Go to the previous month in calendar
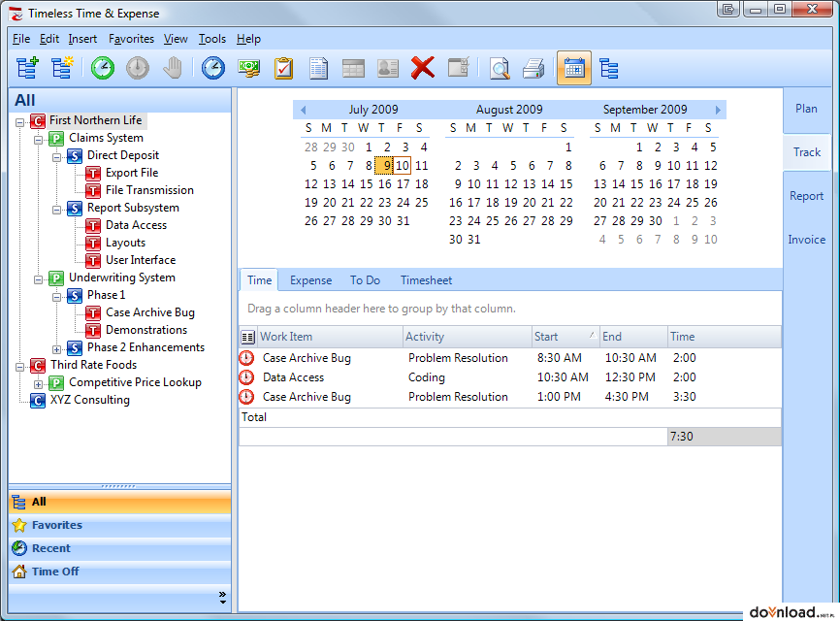 [304, 110]
